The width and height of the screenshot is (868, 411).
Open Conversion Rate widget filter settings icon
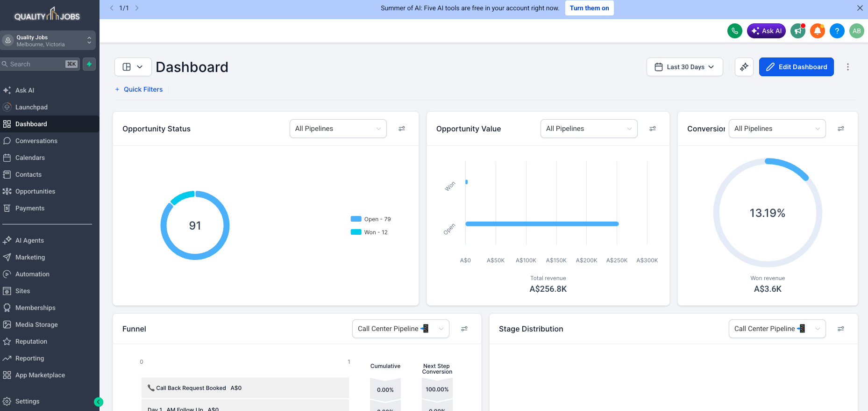841,129
